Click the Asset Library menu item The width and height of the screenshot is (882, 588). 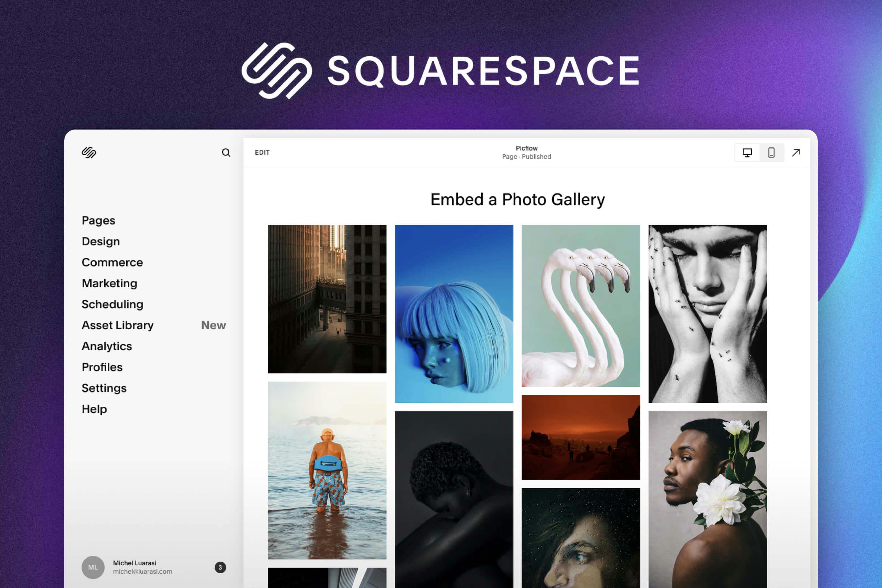[x=118, y=324]
